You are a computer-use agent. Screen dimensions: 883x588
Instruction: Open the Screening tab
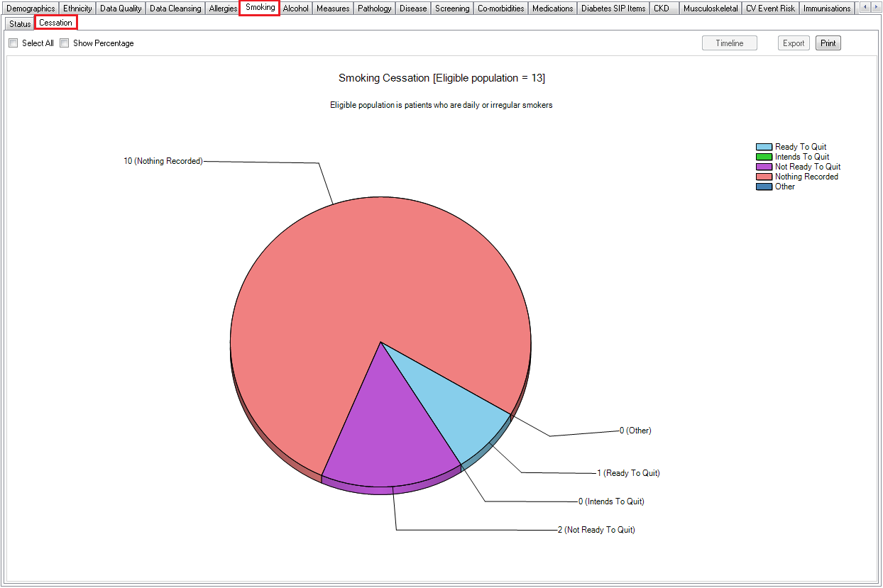pyautogui.click(x=452, y=9)
